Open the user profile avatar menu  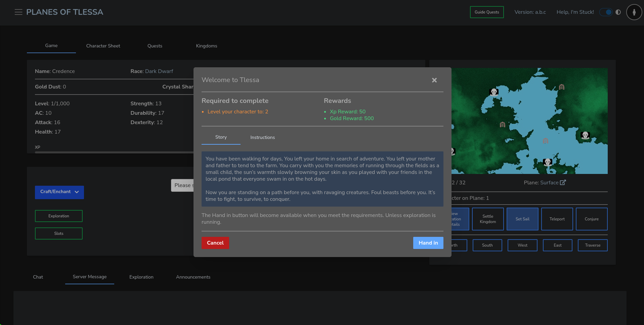point(634,12)
